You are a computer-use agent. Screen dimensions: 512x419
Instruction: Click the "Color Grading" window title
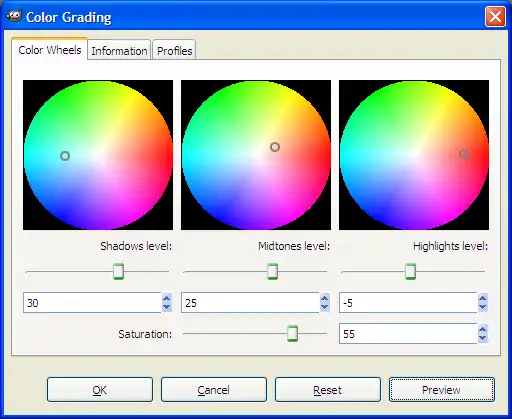69,17
